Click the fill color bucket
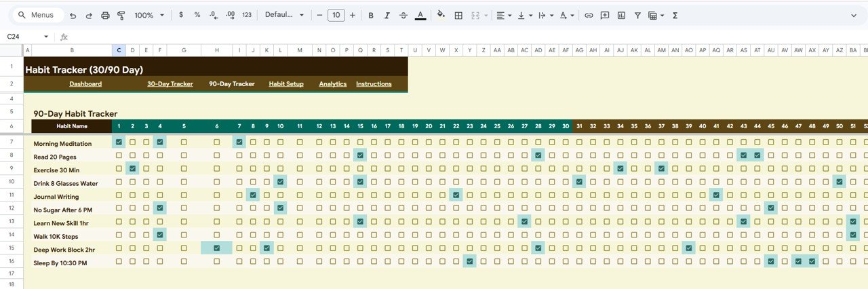 point(441,15)
